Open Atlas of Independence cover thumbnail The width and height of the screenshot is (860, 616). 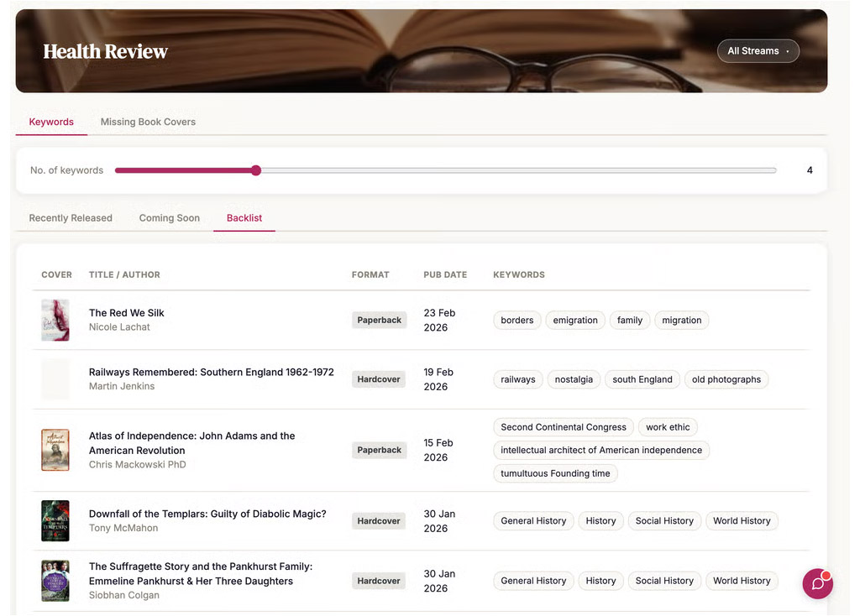[x=55, y=450]
